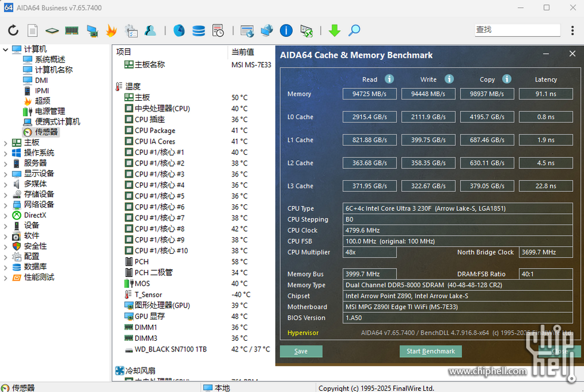This screenshot has height=392, width=584.
Task: Launch the stability test flame icon
Action: point(111,30)
